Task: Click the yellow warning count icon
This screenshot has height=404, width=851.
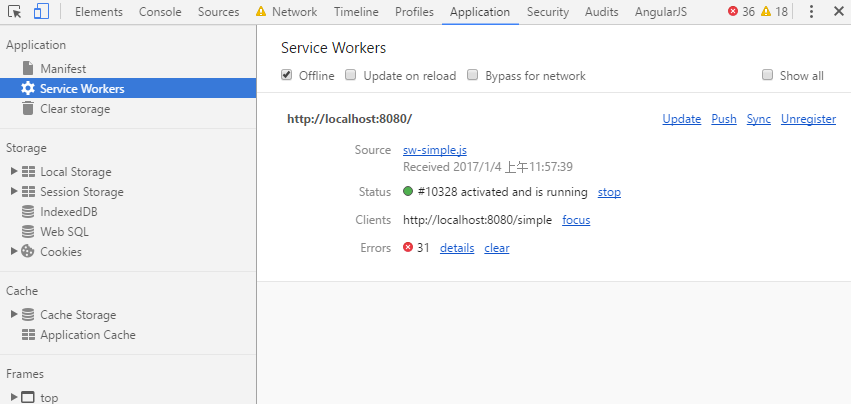Action: coord(766,11)
